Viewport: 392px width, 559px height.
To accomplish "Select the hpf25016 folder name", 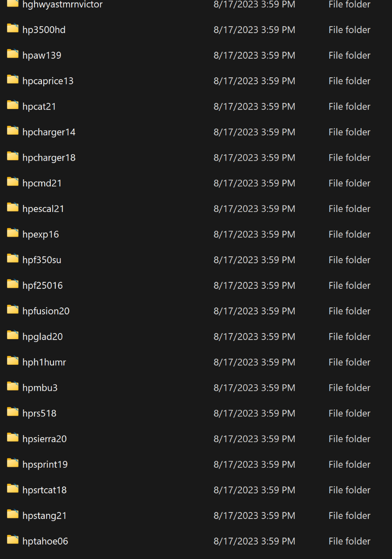I will coord(42,286).
